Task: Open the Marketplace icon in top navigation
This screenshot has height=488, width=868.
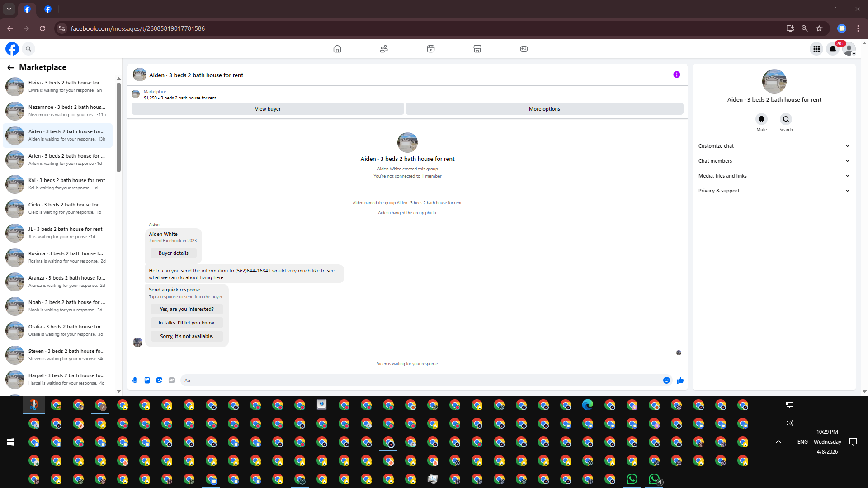Action: click(x=477, y=49)
